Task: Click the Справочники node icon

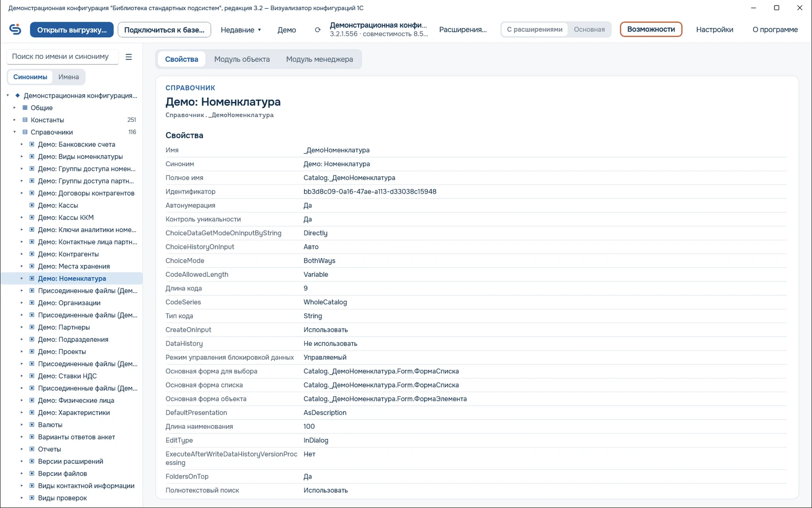Action: (25, 132)
